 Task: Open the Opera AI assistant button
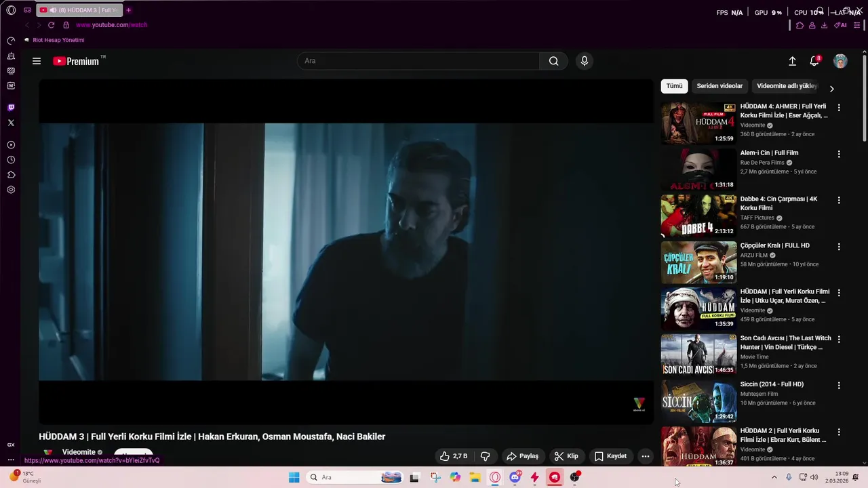(x=841, y=25)
